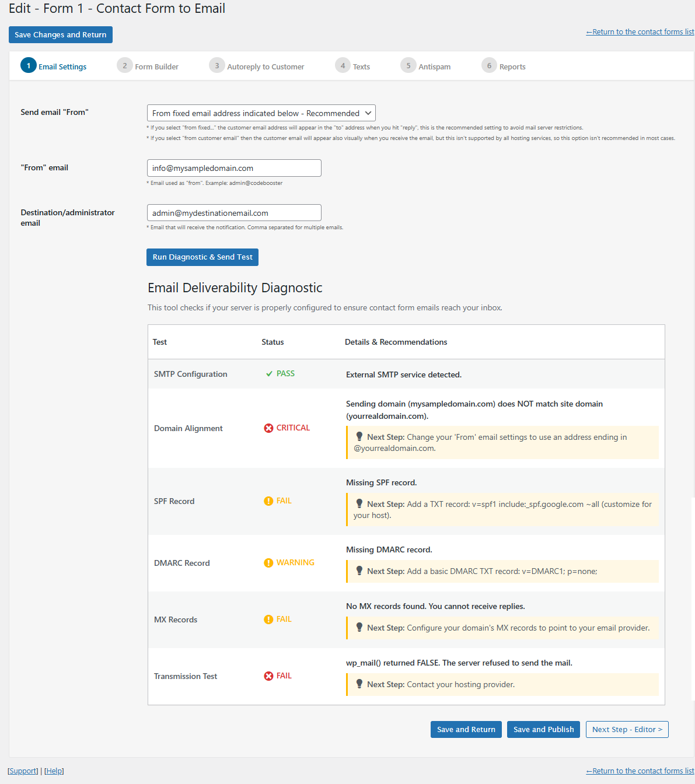Run Diagnostic & Send Test
The width and height of the screenshot is (695, 784).
coord(202,257)
